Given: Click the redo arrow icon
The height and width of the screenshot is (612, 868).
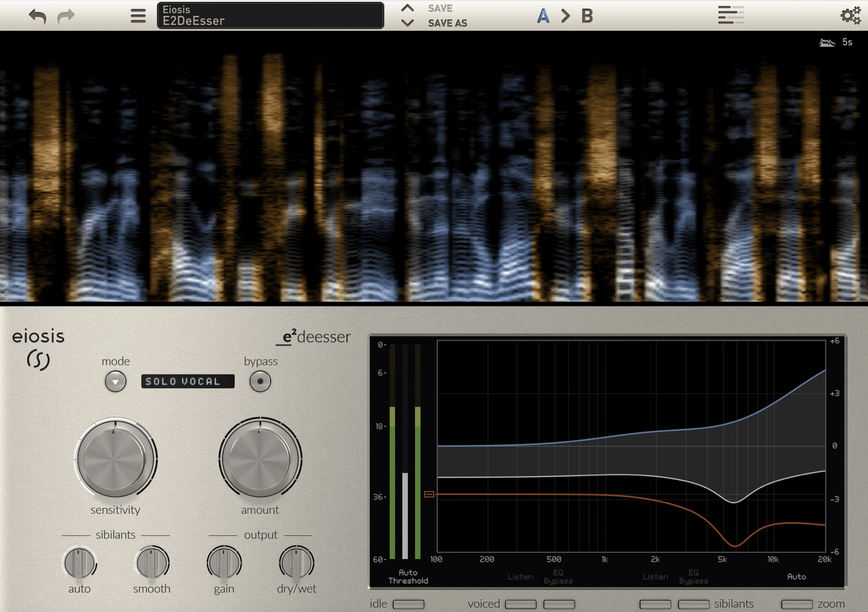Looking at the screenshot, I should point(66,17).
